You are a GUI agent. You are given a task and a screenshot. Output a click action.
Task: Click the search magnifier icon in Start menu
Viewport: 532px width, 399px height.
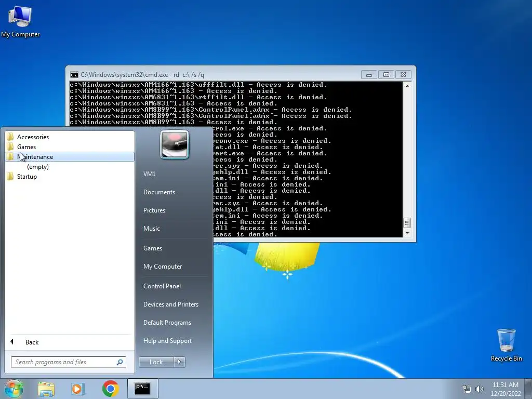[x=119, y=362]
